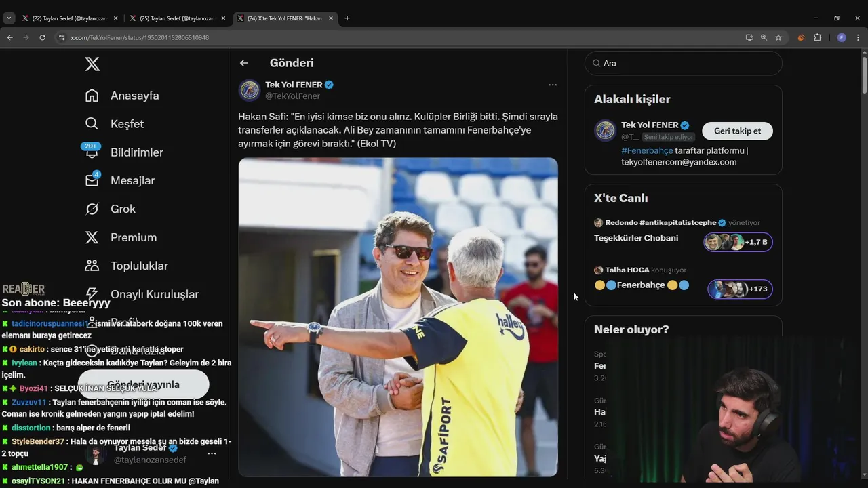Open the post's three-dot more menu

553,85
